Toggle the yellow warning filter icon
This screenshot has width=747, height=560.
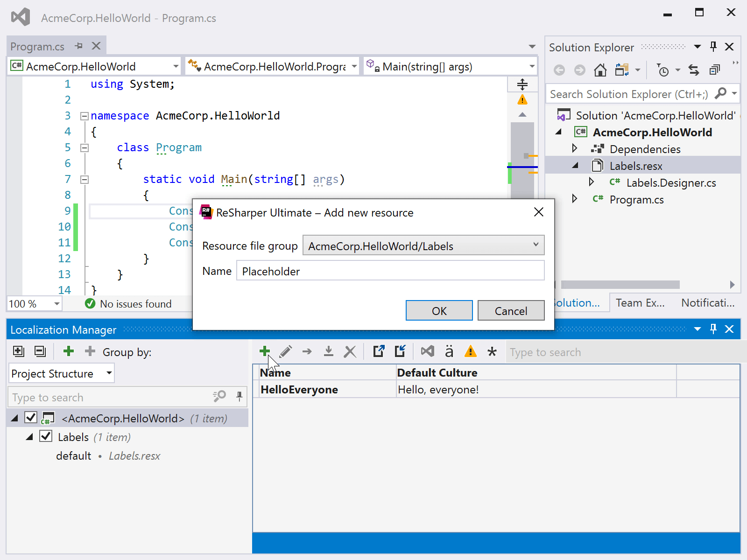pos(471,351)
